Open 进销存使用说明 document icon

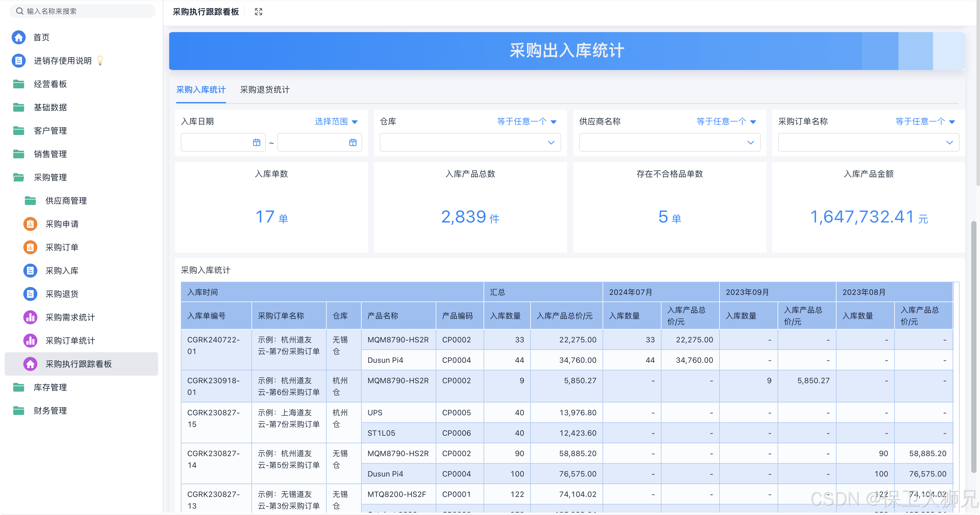point(18,60)
